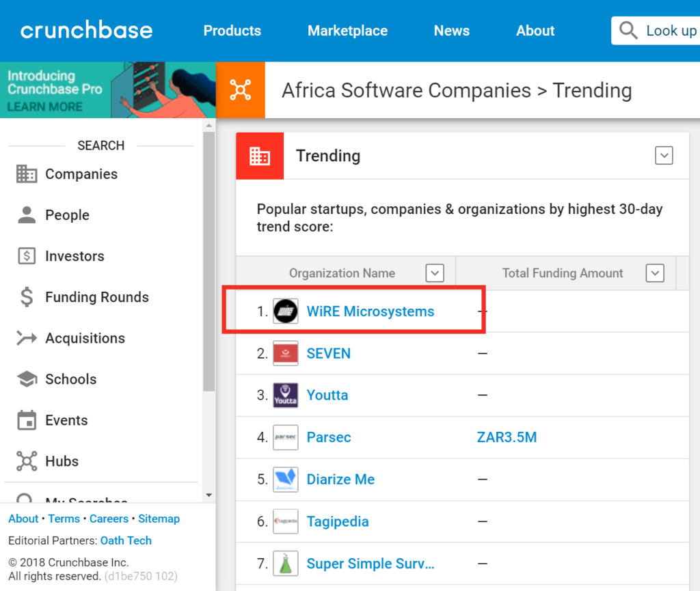Open the Diarize Me company link
Viewport: 700px width, 591px height.
[x=340, y=480]
